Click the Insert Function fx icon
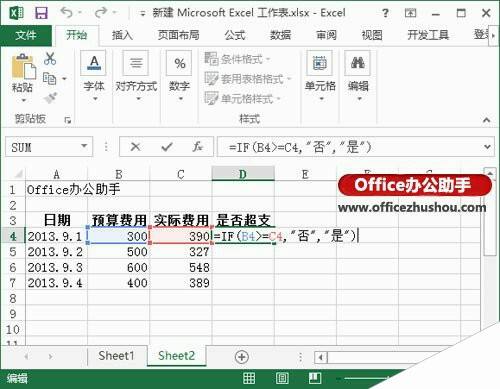This screenshot has height=389, width=500. [198, 147]
